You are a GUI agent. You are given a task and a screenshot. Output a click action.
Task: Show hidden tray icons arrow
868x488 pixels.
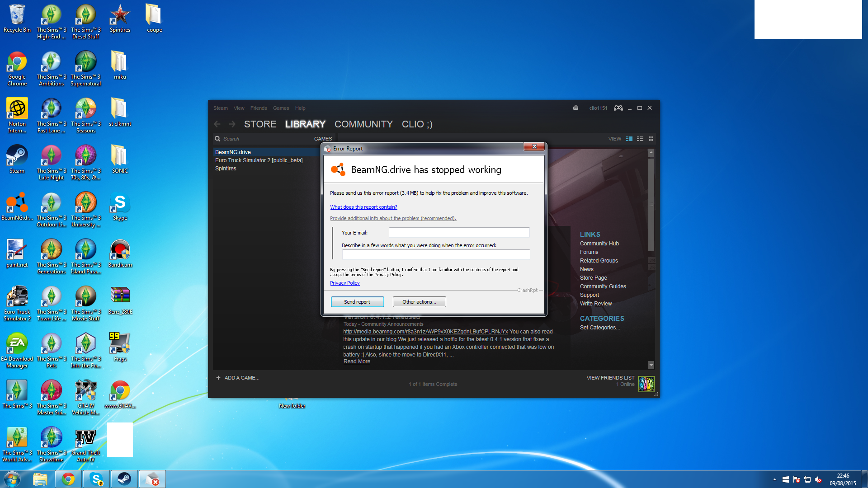pyautogui.click(x=774, y=479)
